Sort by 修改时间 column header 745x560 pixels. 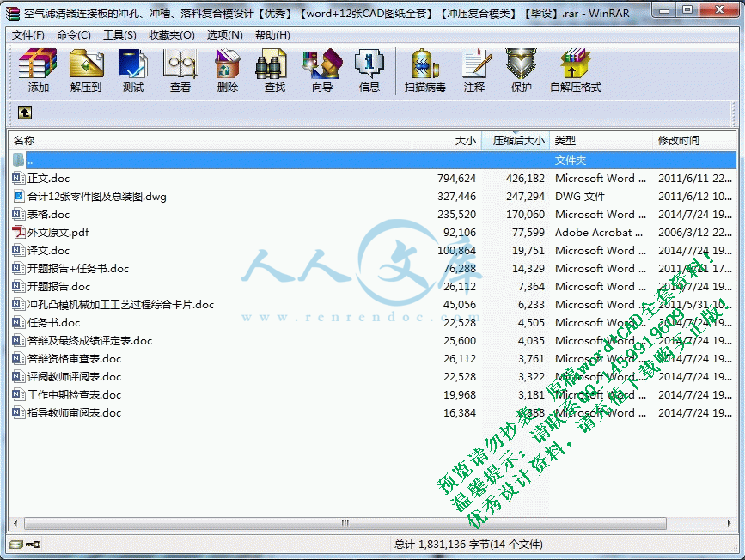(694, 141)
